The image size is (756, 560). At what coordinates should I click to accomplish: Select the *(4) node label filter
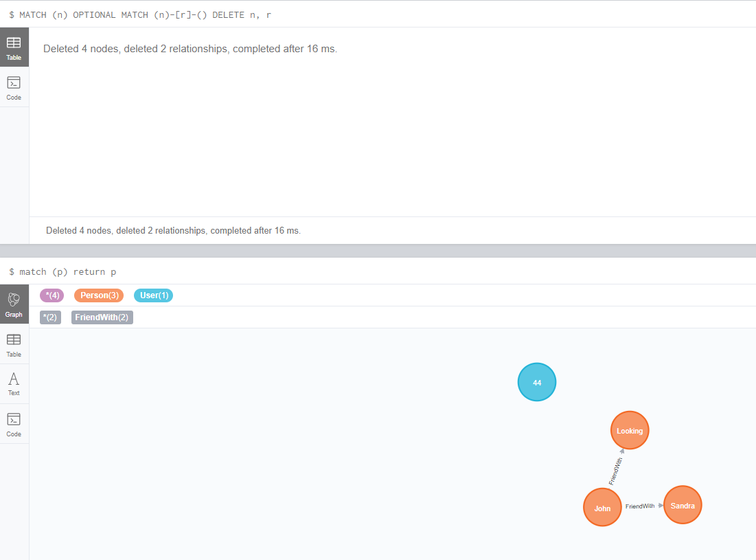[x=51, y=295]
